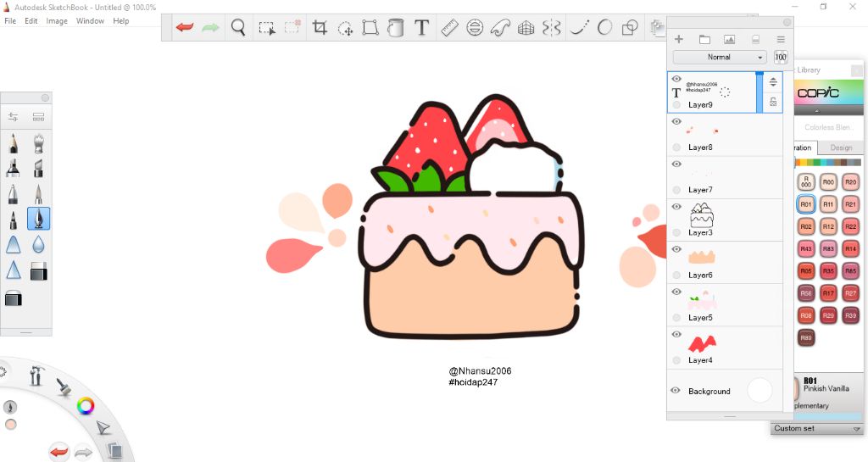Toggle the lock on Layer9
Image resolution: width=868 pixels, height=462 pixels.
coord(773,102)
